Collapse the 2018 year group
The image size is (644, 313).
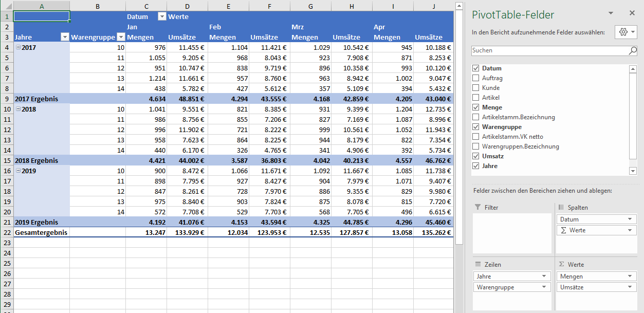[18, 109]
